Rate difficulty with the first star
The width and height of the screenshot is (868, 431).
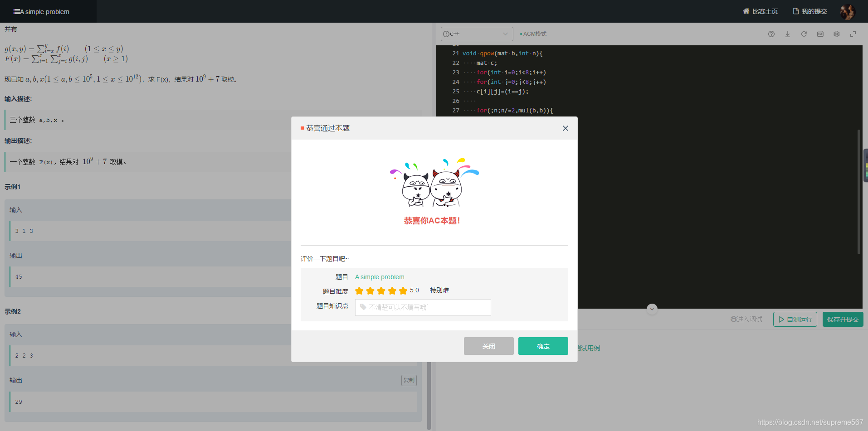(x=359, y=291)
